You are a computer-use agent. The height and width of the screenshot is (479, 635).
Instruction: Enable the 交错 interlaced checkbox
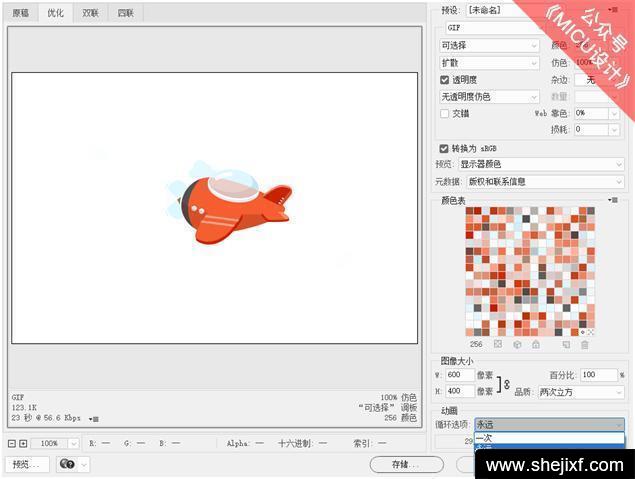coord(445,113)
